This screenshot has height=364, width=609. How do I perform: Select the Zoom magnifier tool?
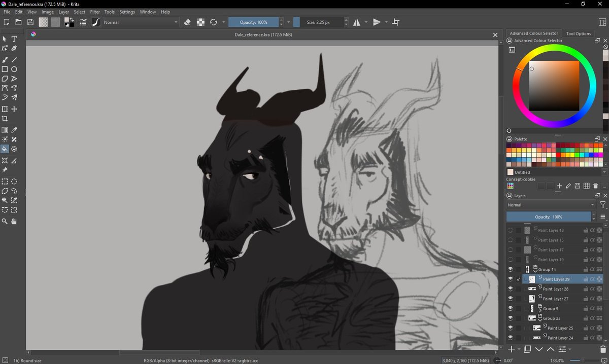[x=5, y=221]
